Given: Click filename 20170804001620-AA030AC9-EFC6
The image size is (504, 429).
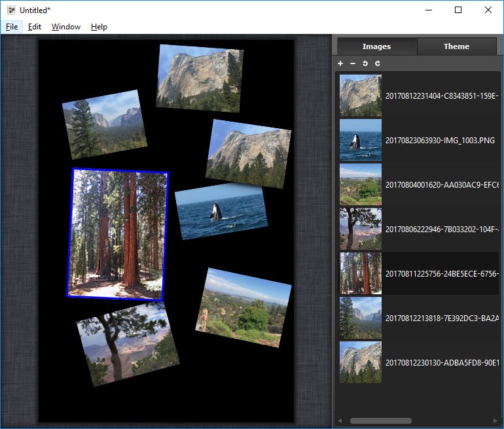Looking at the screenshot, I should click(442, 185).
